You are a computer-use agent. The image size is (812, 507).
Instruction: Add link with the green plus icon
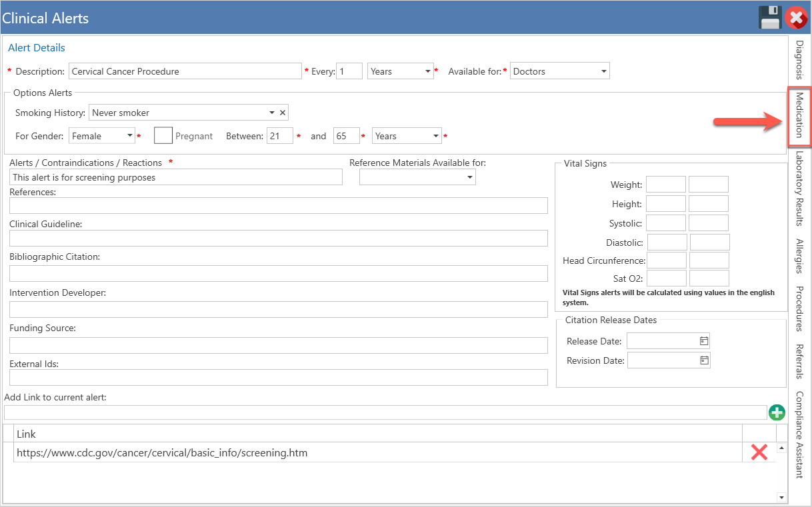[x=777, y=412]
